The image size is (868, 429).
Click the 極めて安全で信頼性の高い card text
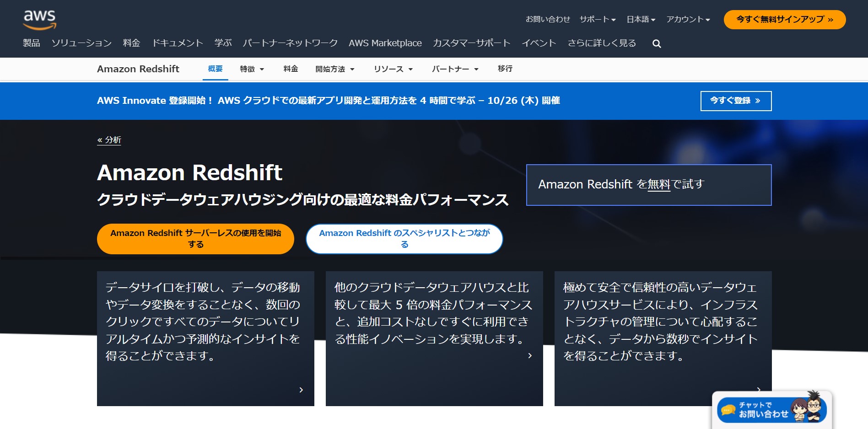coord(660,322)
